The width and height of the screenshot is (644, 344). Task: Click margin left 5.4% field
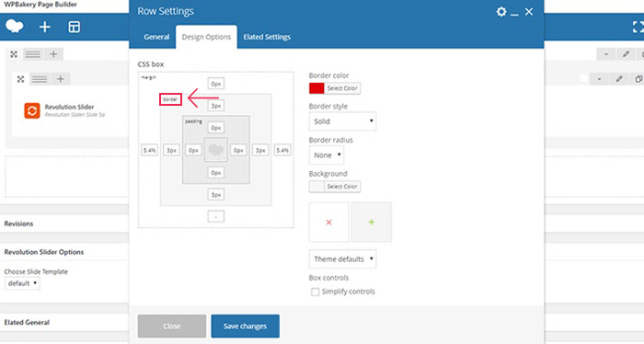pos(149,150)
